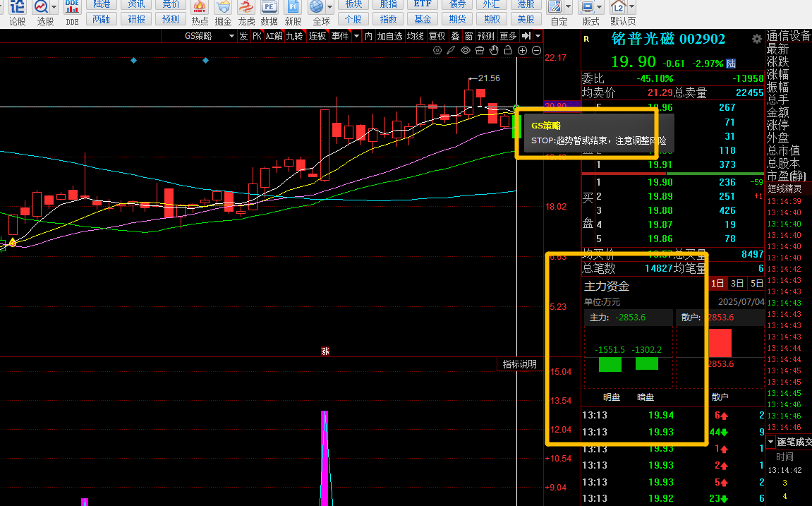Click the 通信设备 sector label
This screenshot has height=506, width=812.
click(789, 36)
